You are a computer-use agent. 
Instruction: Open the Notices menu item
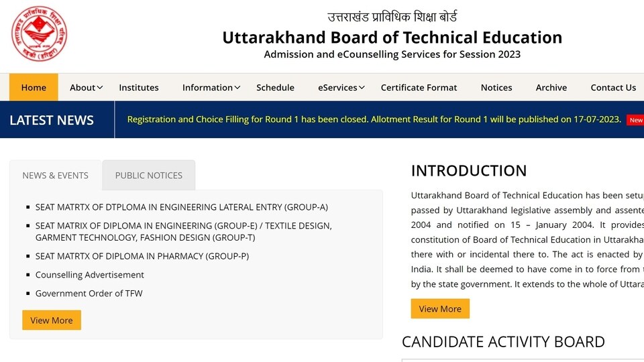coord(496,87)
